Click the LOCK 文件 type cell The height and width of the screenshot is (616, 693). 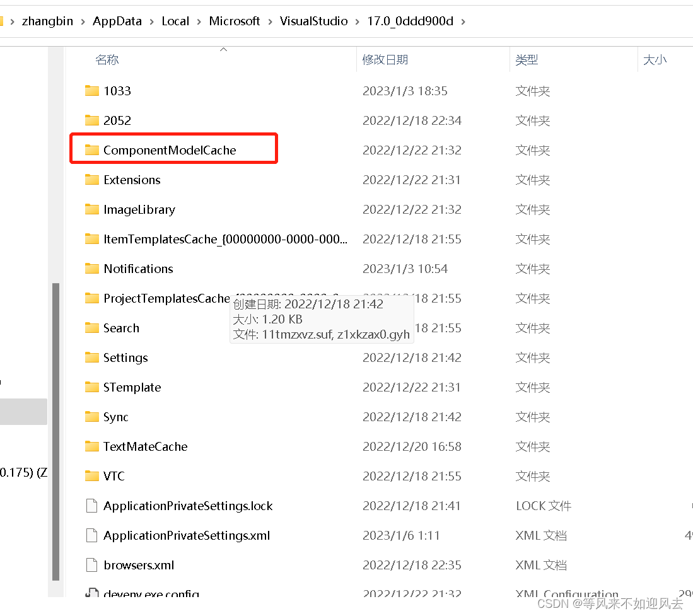pos(544,506)
